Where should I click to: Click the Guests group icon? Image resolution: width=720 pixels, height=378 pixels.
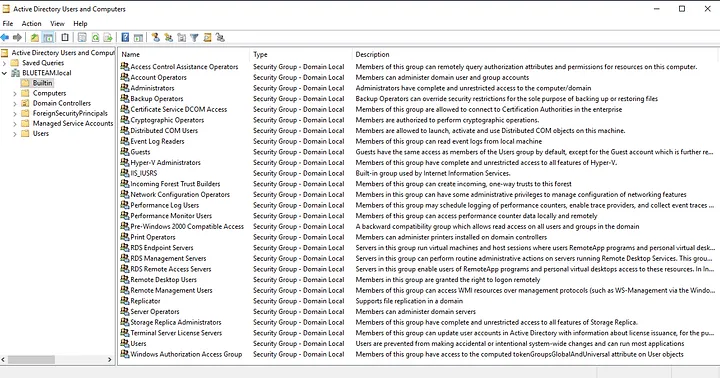click(124, 152)
